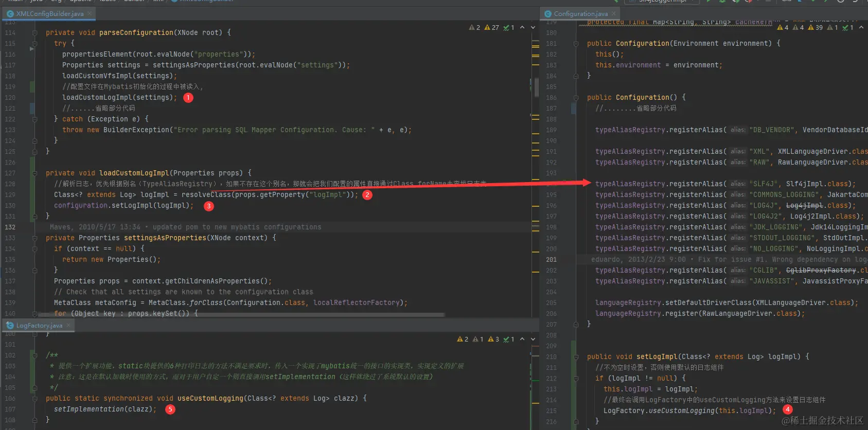Click the weak warning count 2 in XMLConfigBuilder
868x430 pixels.
(x=474, y=27)
